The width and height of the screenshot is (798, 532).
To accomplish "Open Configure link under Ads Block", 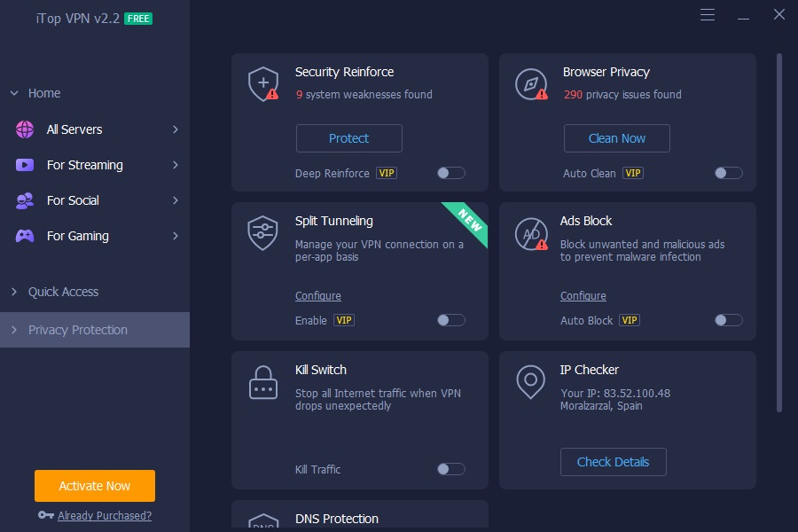I will 583,296.
